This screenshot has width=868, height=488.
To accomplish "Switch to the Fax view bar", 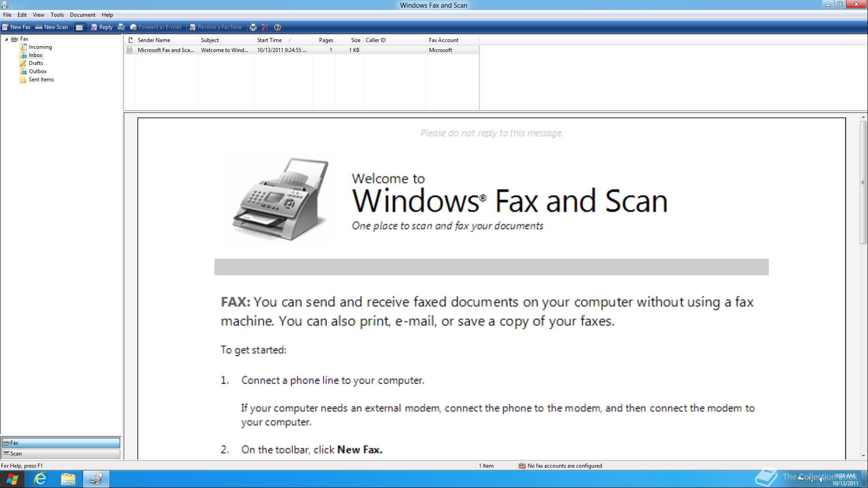I will (61, 443).
